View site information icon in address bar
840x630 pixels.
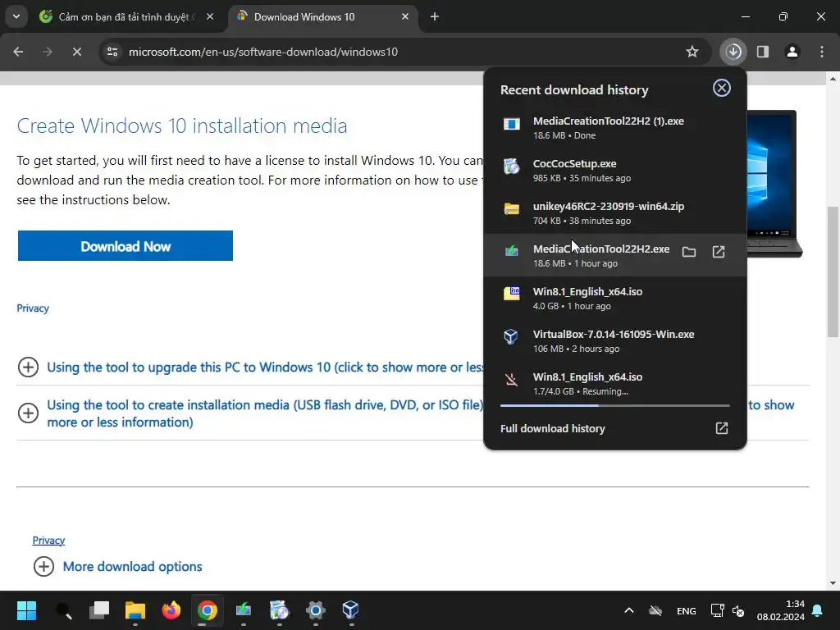112,52
